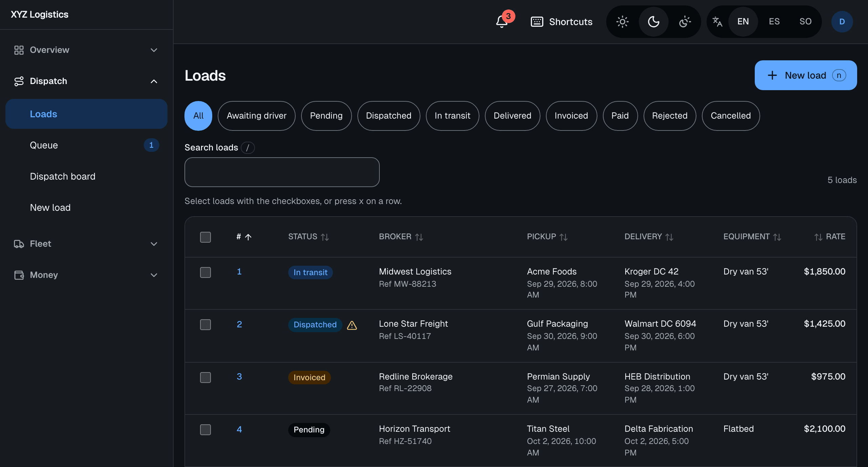The image size is (868, 467).
Task: Sort by the Pickup column arrows
Action: click(564, 237)
